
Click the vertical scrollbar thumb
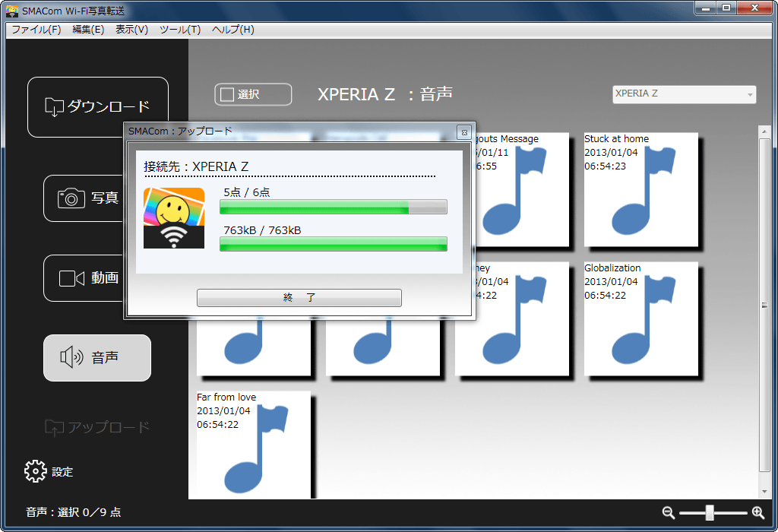764,306
